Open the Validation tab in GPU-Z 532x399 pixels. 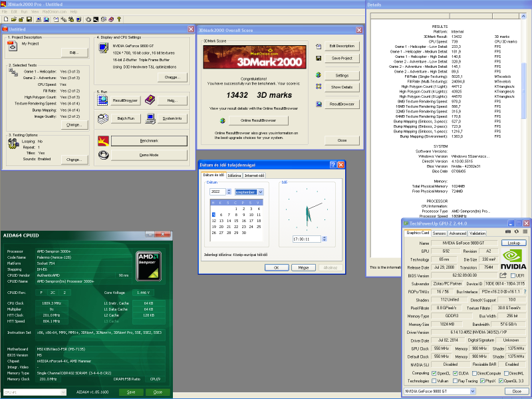(x=477, y=233)
